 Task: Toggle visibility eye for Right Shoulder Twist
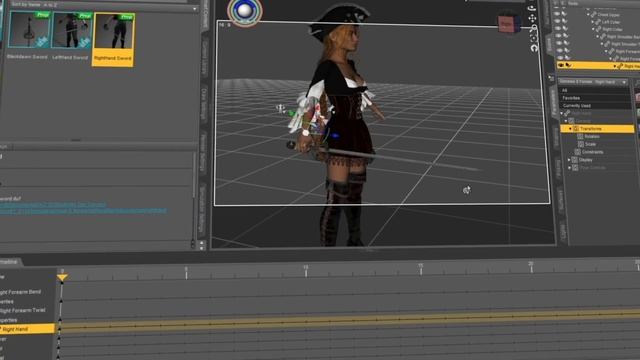click(x=559, y=43)
